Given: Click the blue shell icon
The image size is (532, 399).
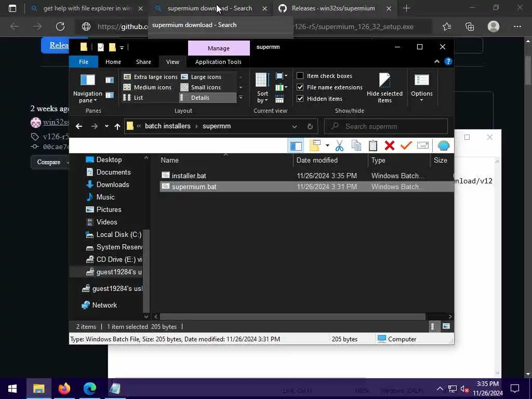Looking at the screenshot, I should click(x=444, y=145).
